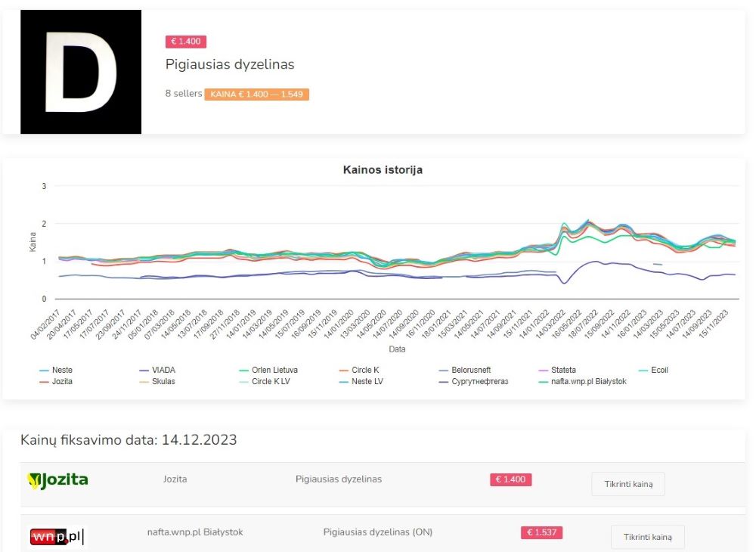Toggle the Circle K legend entry

tap(359, 371)
